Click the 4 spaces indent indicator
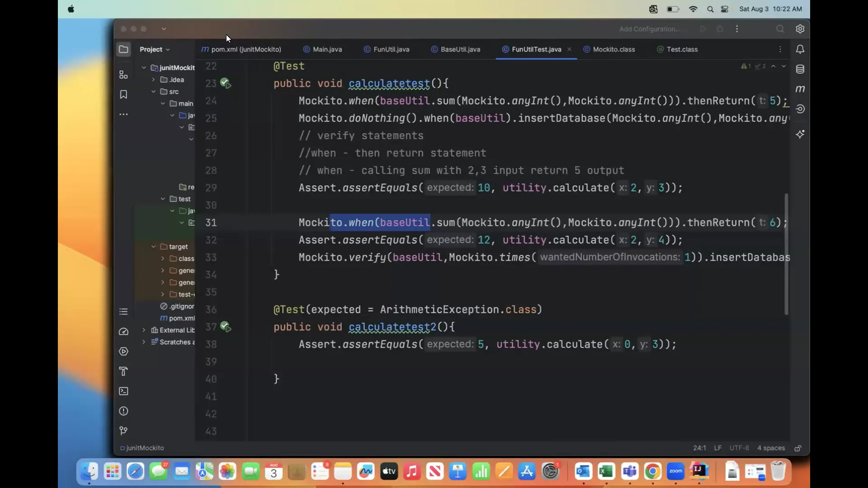This screenshot has width=868, height=488. click(771, 448)
